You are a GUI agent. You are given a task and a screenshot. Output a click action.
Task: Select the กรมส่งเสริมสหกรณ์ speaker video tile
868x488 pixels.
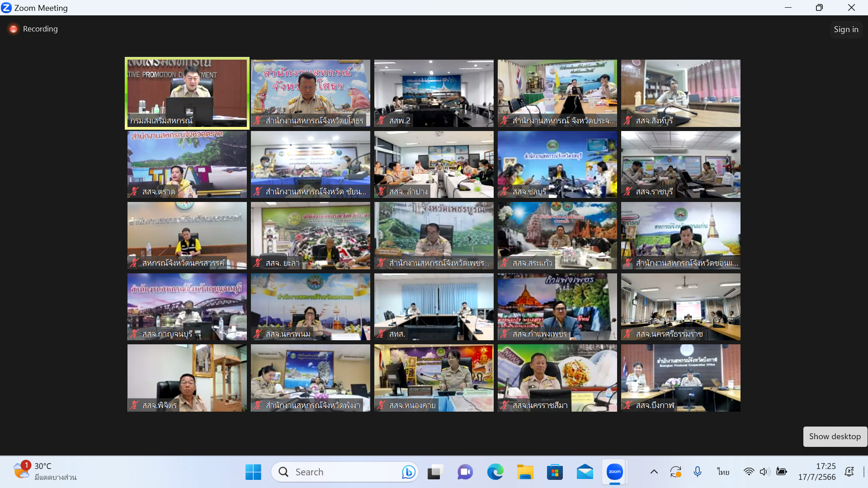point(187,93)
